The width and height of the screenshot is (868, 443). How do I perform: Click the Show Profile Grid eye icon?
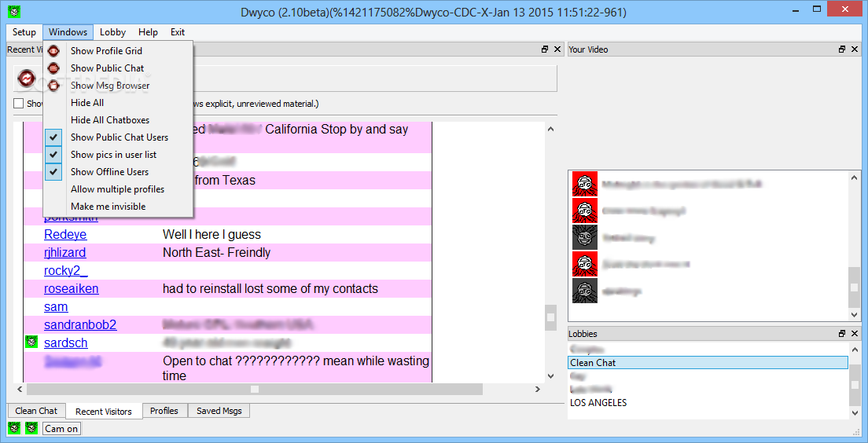(53, 51)
